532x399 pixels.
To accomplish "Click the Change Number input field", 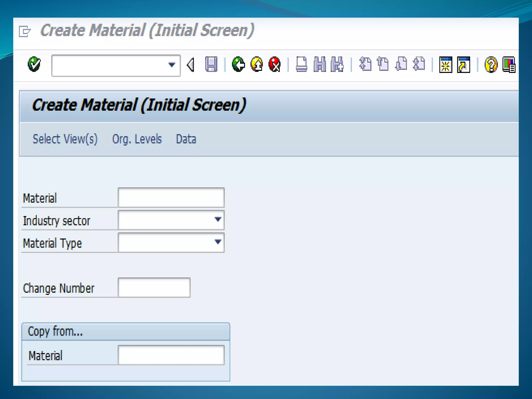I will (154, 288).
